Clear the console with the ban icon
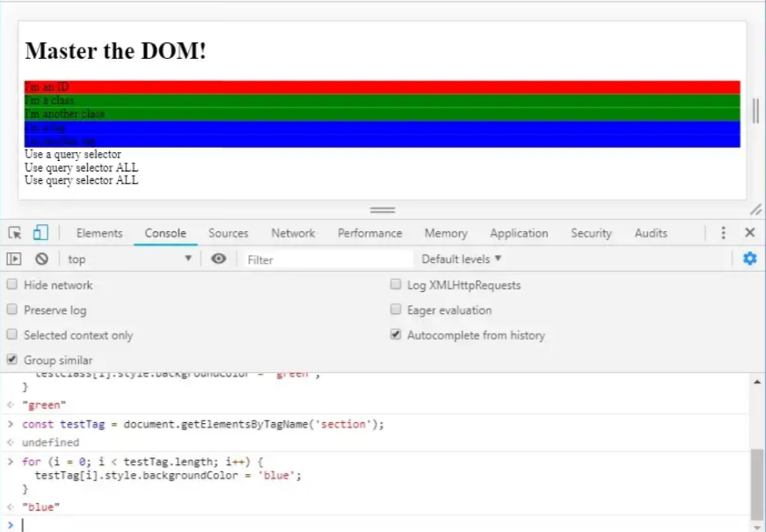 tap(41, 259)
